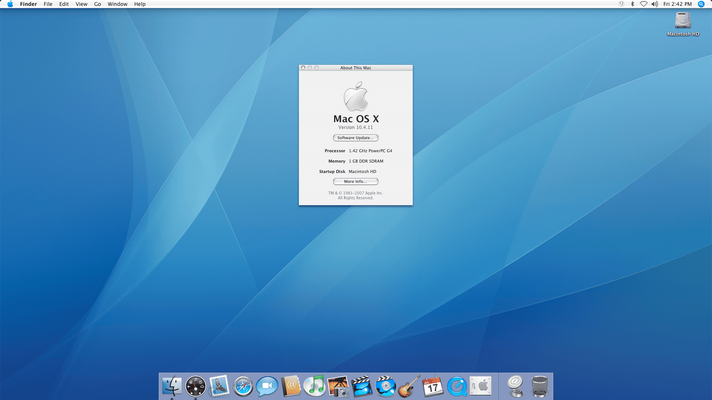Screen dimensions: 712x400
Task: Click the More Info button
Action: 356,182
